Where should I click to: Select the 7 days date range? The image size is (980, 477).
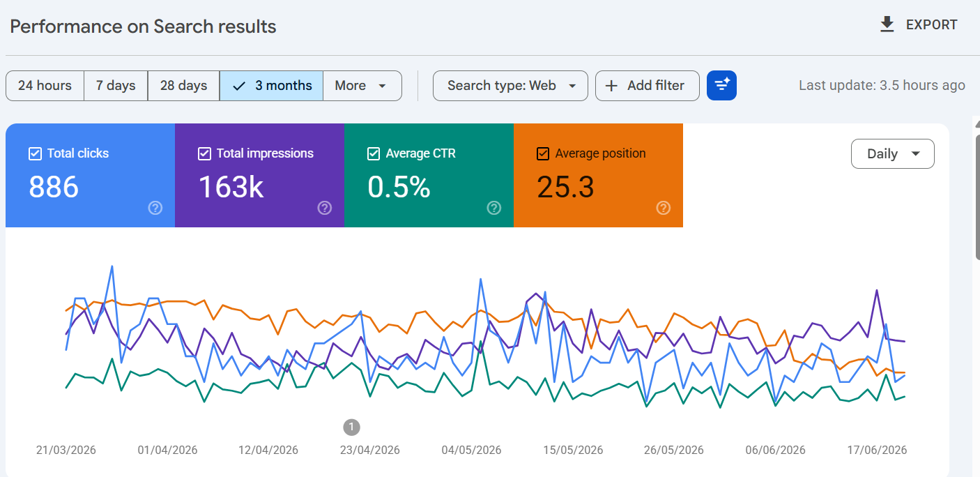(x=116, y=86)
